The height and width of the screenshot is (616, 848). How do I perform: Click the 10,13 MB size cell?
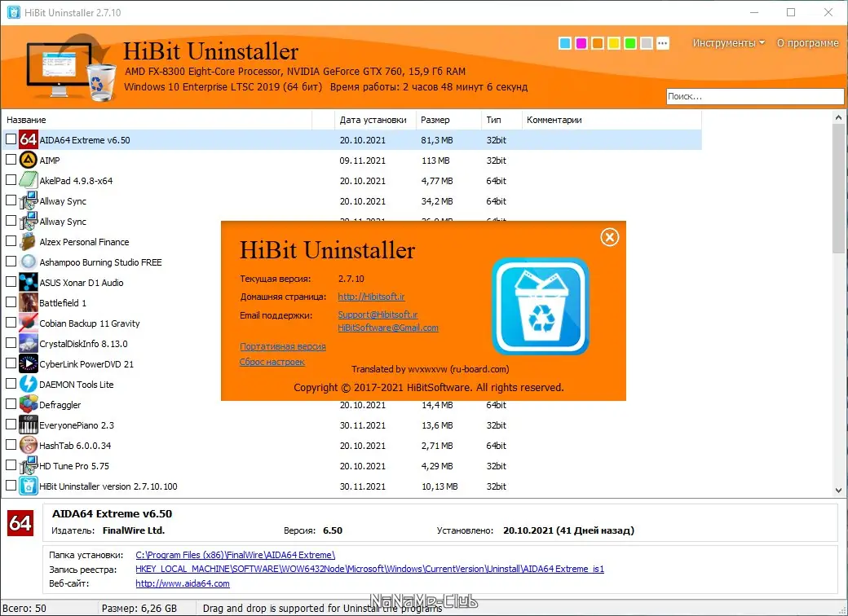pos(439,486)
